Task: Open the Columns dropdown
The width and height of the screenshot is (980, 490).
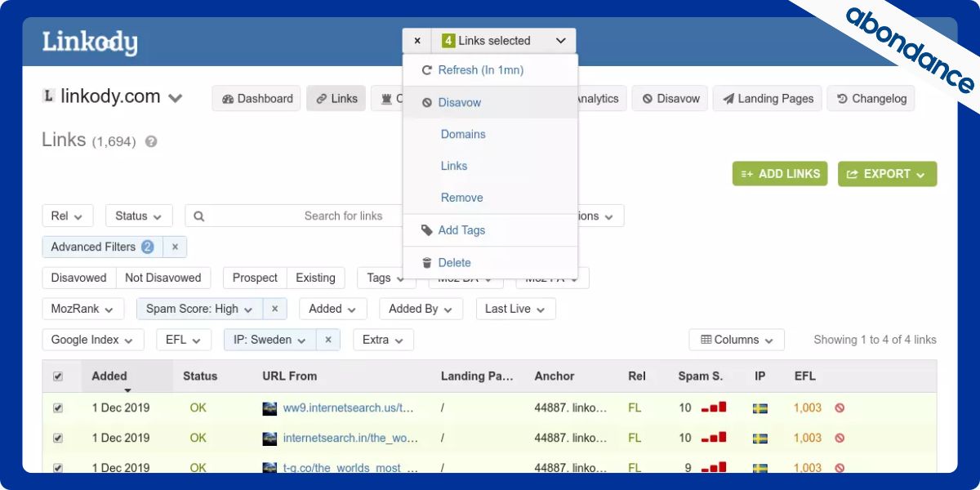Action: tap(737, 340)
